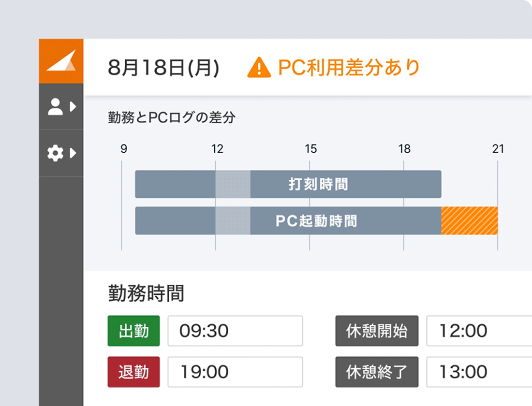Click the 休憩終了 button
Image resolution: width=532 pixels, height=406 pixels.
[377, 372]
